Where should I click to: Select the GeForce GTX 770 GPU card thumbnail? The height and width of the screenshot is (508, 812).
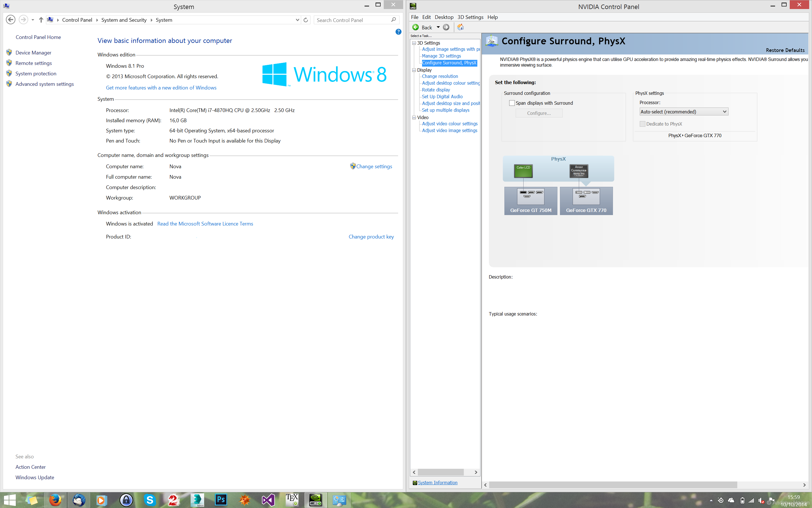click(x=586, y=201)
